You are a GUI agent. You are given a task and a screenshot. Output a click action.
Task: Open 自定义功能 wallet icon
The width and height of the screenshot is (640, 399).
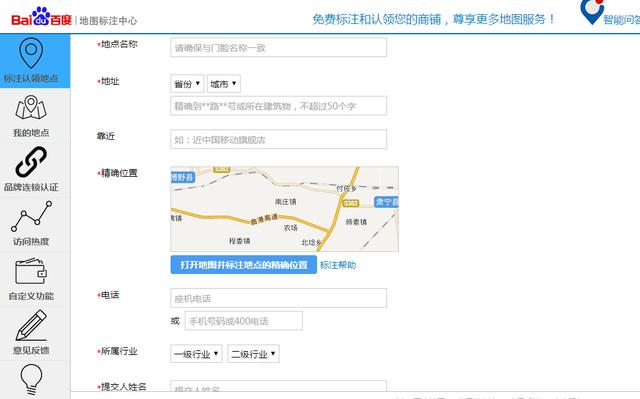click(31, 271)
